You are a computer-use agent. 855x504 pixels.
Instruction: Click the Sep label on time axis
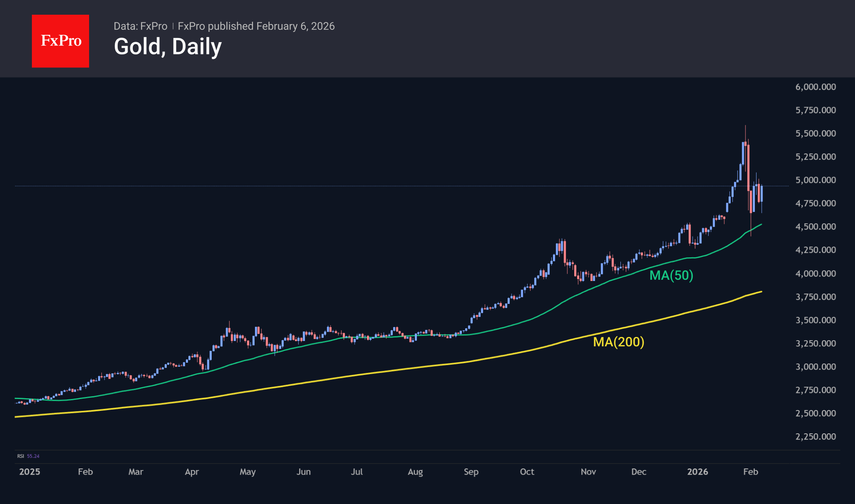(x=471, y=472)
